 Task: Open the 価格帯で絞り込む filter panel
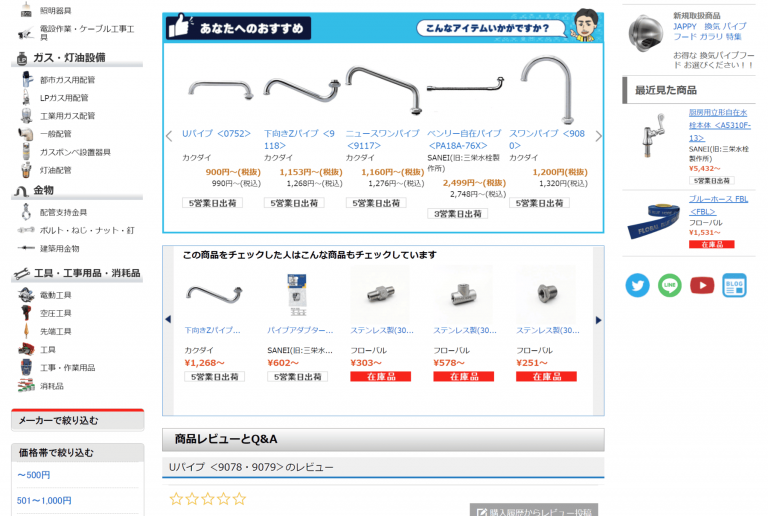[77, 453]
